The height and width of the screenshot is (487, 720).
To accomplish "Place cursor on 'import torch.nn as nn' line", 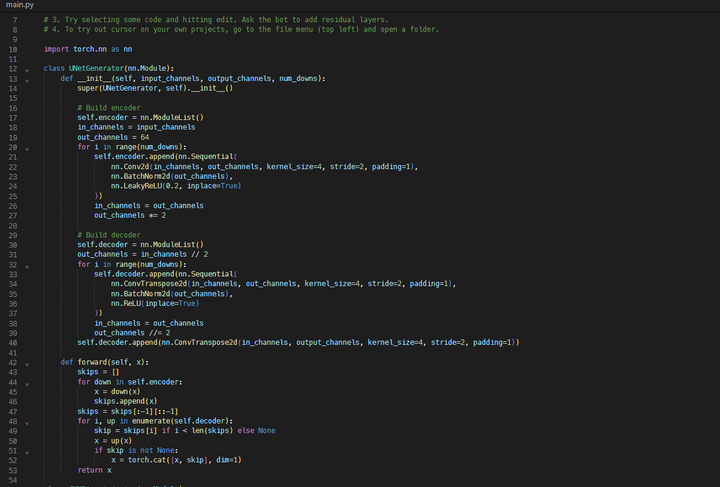I will 85,49.
